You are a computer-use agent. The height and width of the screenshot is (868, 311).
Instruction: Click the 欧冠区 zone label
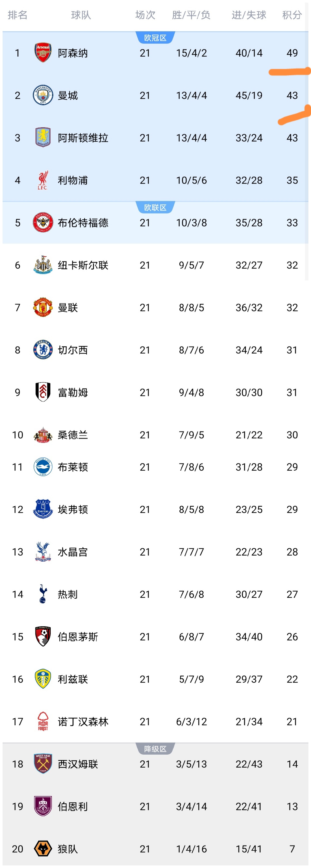point(155,38)
